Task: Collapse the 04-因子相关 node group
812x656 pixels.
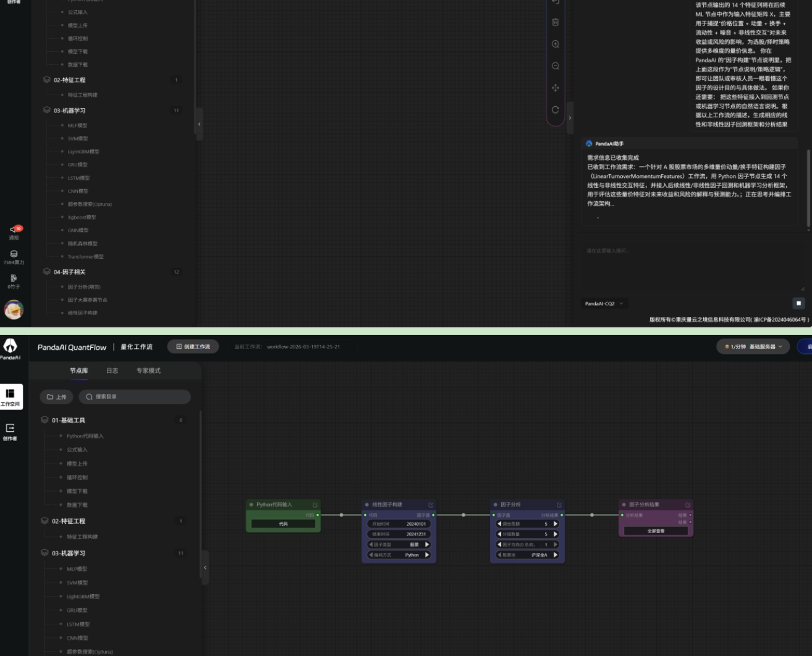Action: point(47,272)
